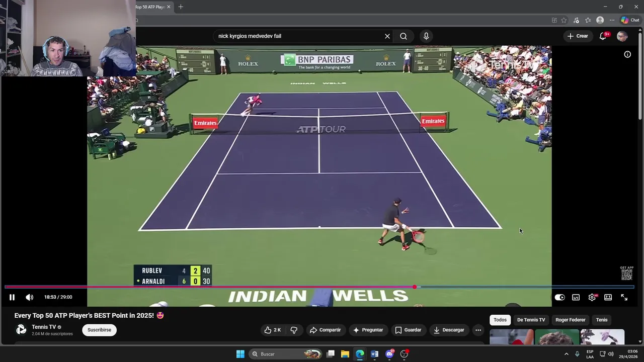
Task: Click the Tennis TV channel avatar
Action: (x=21, y=330)
